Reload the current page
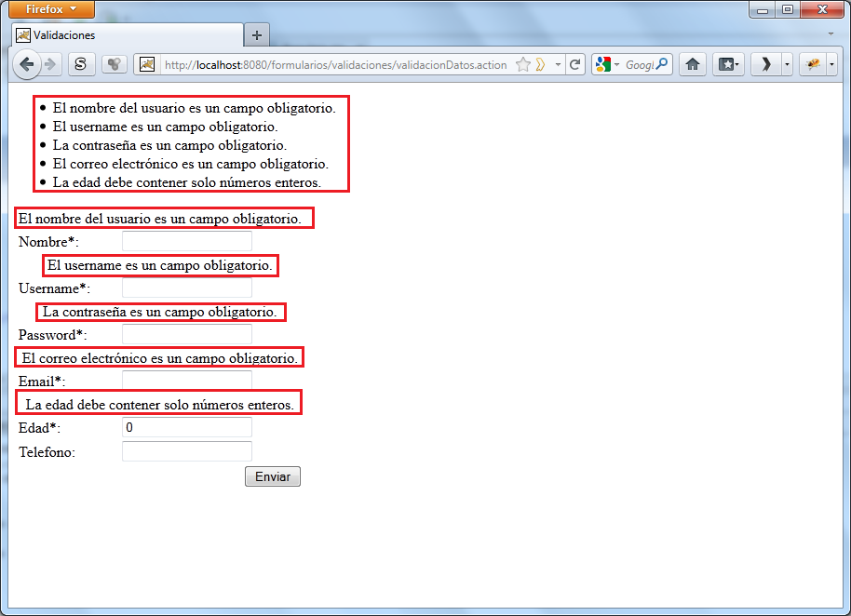 click(x=575, y=64)
